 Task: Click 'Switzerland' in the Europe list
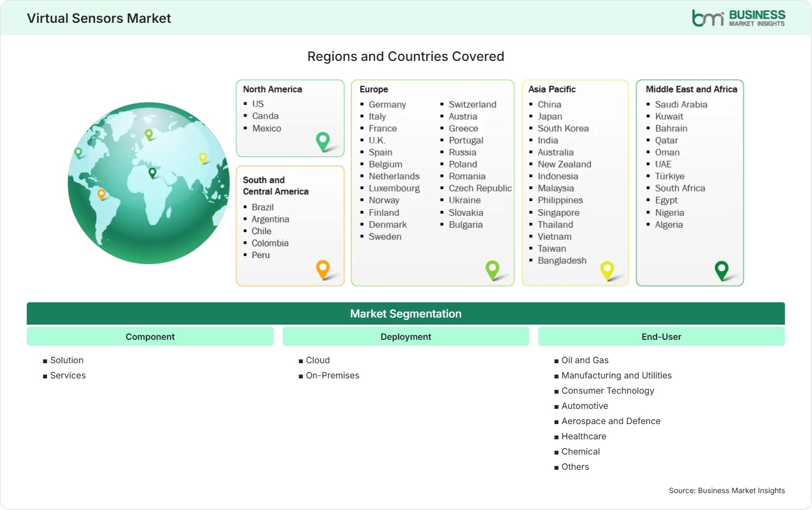(473, 104)
